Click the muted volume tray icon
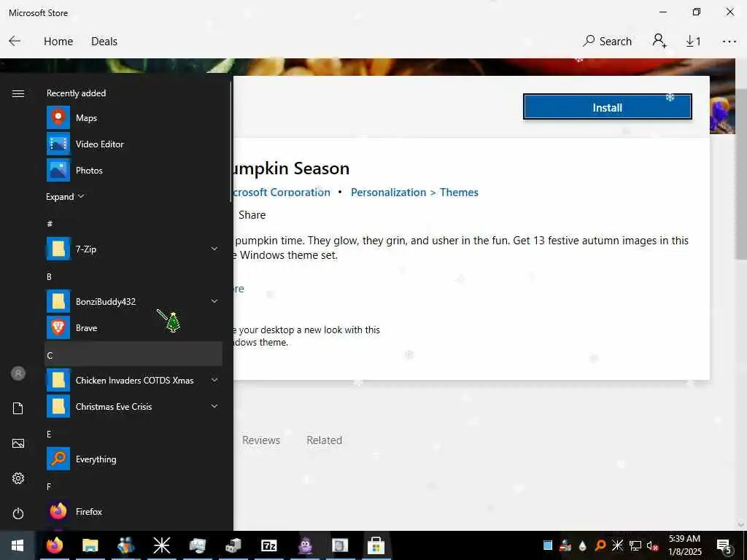 tap(652, 545)
